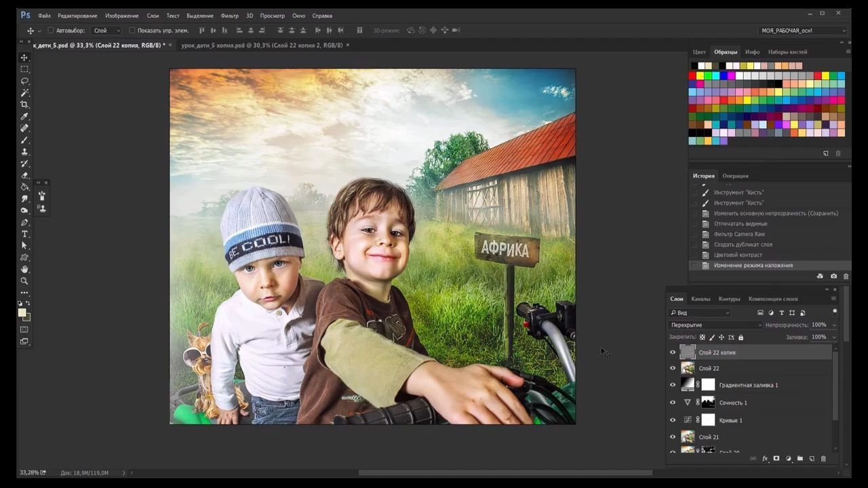The width and height of the screenshot is (868, 488).
Task: Click the horizontal canvas scrollbar
Action: (505, 472)
